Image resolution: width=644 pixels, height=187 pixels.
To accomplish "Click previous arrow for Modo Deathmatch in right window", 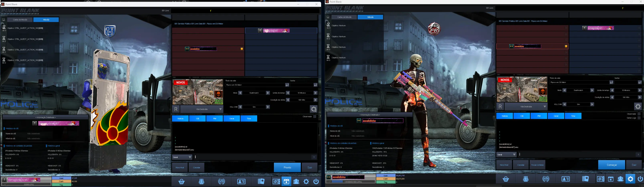I will 564,90.
